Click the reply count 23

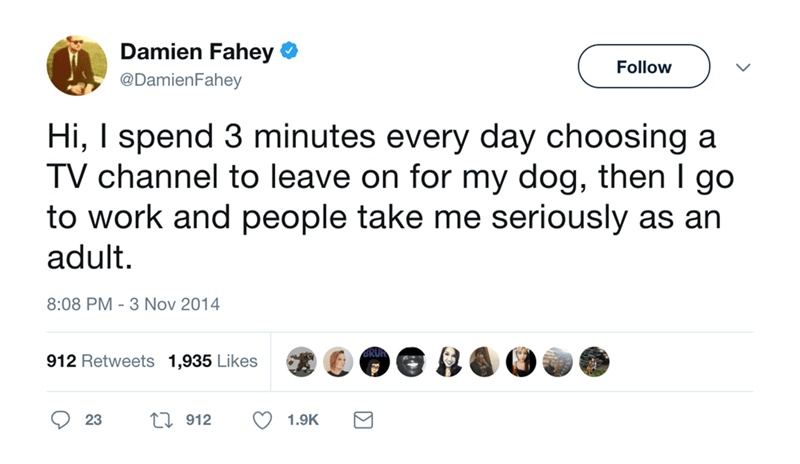[x=92, y=422]
